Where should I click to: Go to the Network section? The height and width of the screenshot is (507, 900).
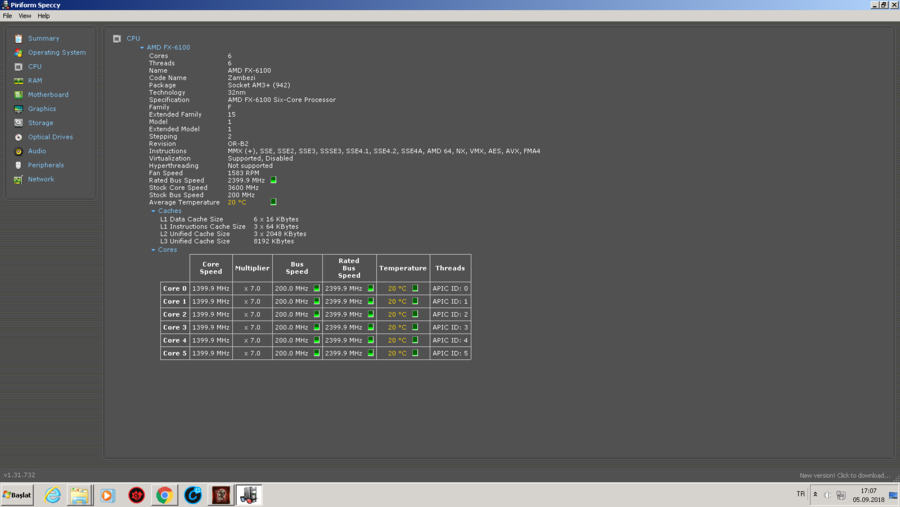tap(41, 179)
